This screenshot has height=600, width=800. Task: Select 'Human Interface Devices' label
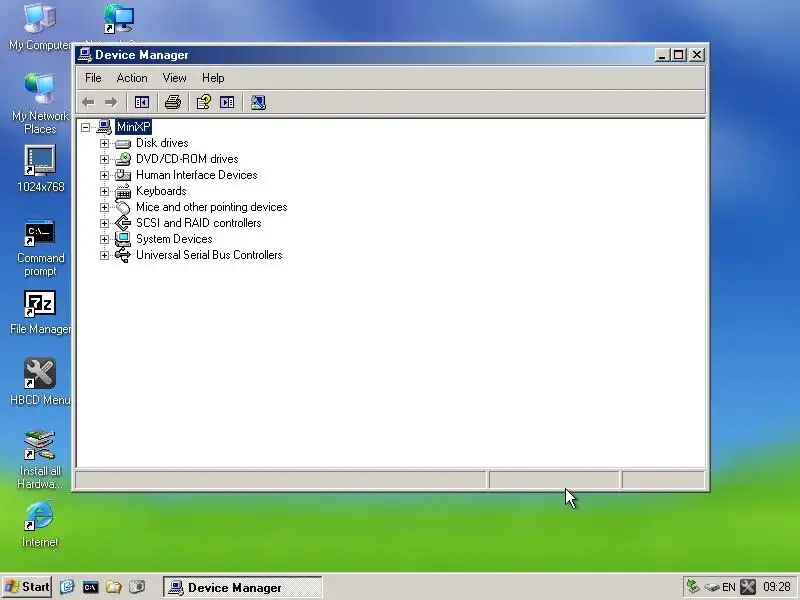click(x=196, y=175)
